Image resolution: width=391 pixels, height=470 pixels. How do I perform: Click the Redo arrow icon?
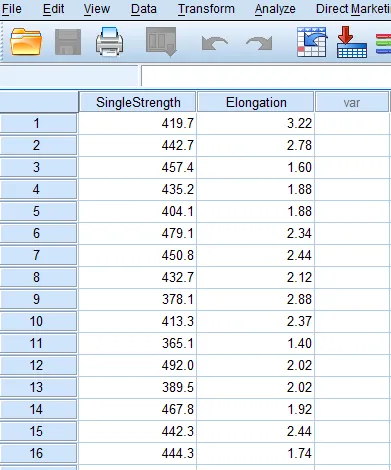[259, 43]
